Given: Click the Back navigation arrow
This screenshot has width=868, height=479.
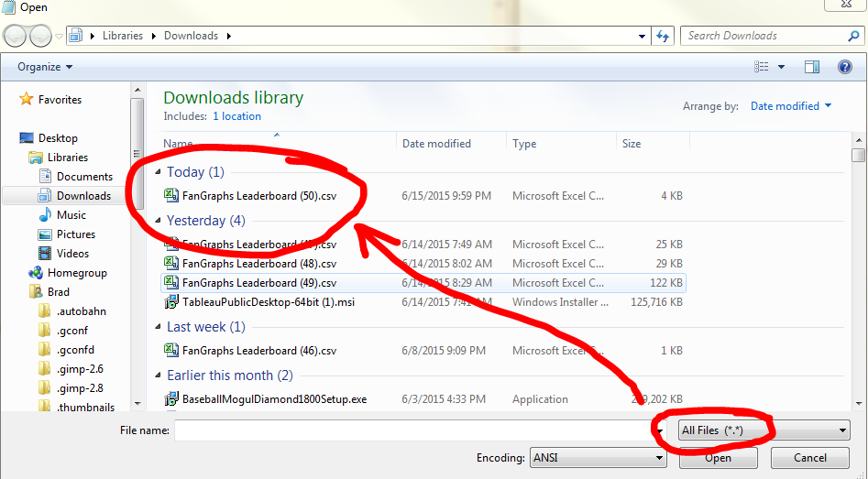Looking at the screenshot, I should [x=15, y=36].
